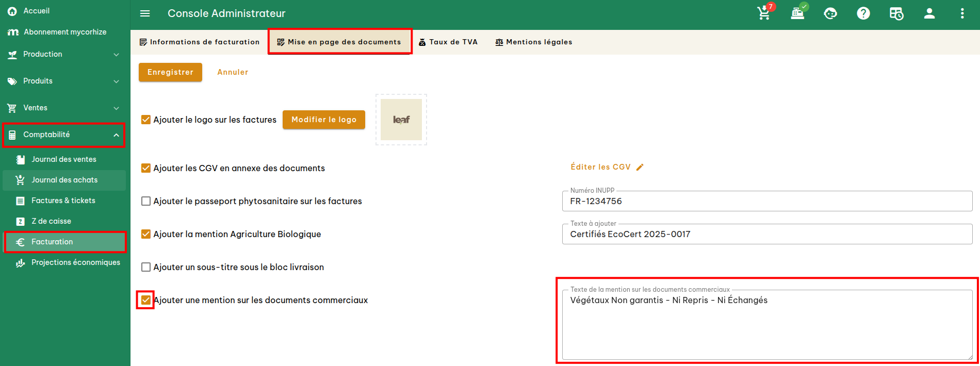Screen dimensions: 980x366
Task: Expand the Production menu chevron
Action: (x=116, y=55)
